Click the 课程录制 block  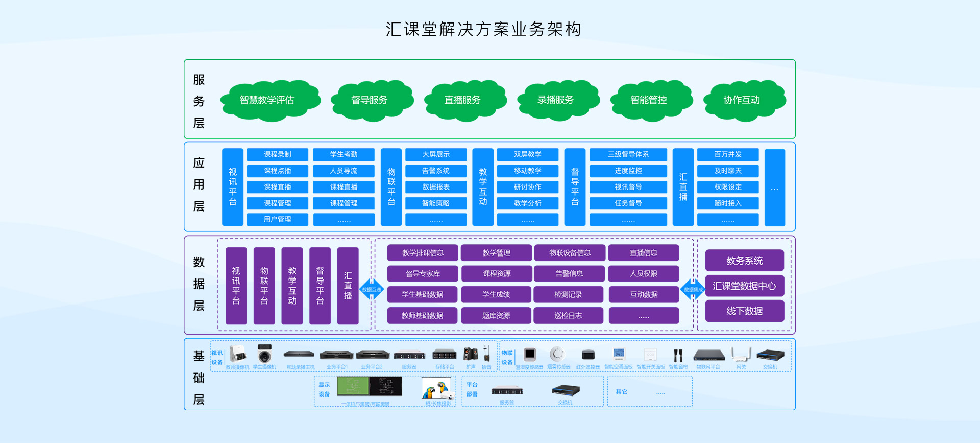(278, 154)
